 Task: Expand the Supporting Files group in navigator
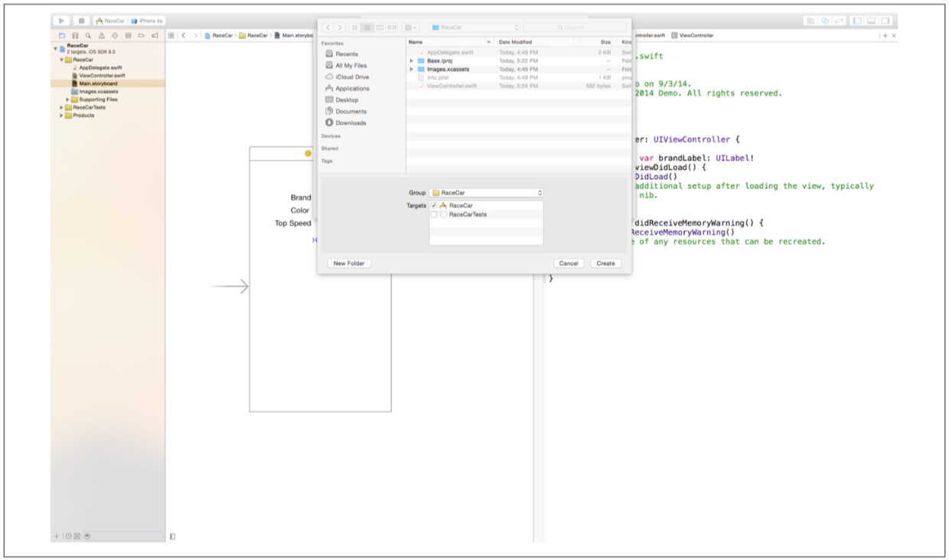coord(67,99)
